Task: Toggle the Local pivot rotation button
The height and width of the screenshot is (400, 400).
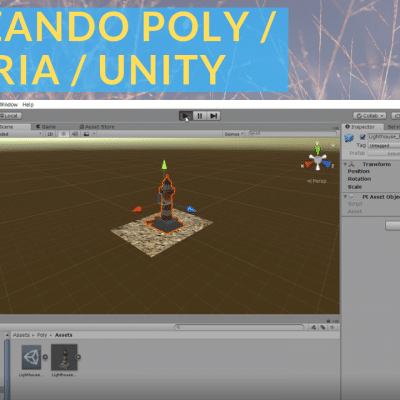Action: (10, 116)
